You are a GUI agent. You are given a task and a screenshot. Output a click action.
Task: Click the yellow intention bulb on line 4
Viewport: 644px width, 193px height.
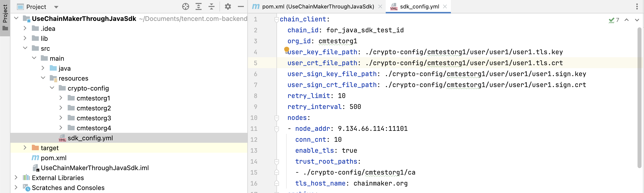pos(286,49)
